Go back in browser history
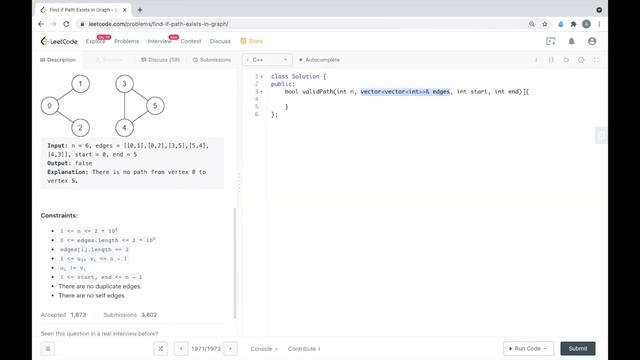Screen dimensions: 640x360 coord(41,24)
